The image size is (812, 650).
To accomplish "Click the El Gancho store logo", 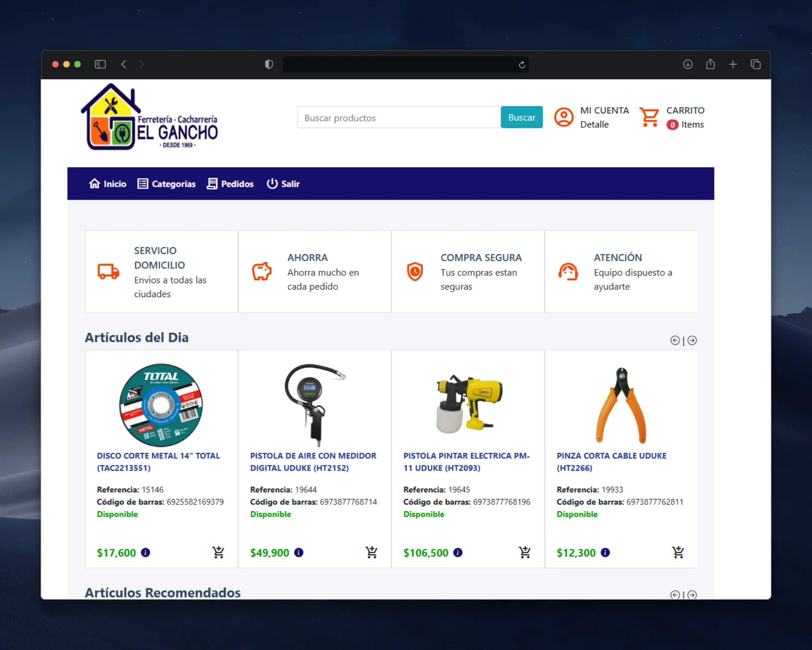I will click(150, 117).
